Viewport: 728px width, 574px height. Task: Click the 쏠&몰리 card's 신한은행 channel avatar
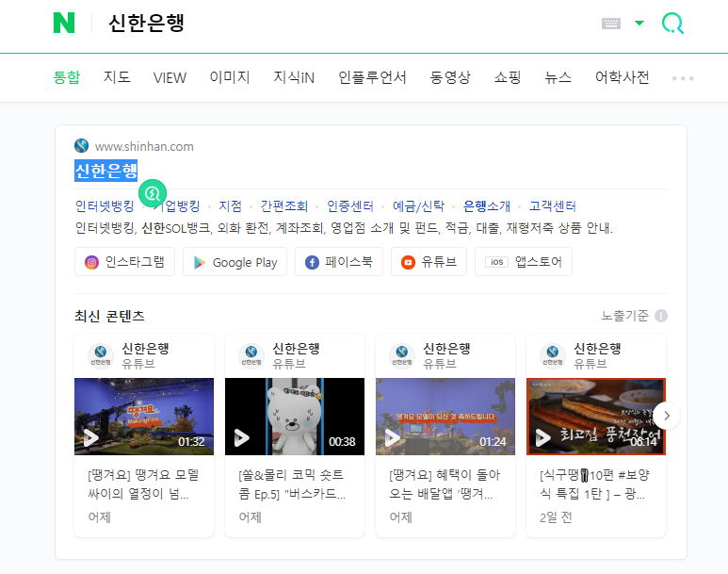[x=251, y=355]
